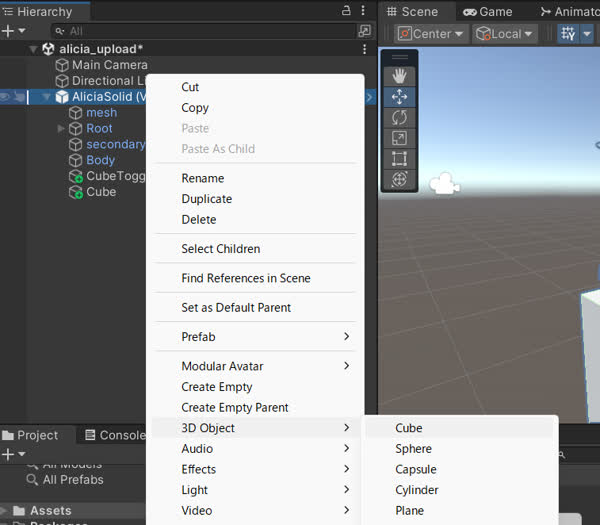Select the combined Transform tool
Viewport: 600px width, 525px height.
click(x=399, y=179)
